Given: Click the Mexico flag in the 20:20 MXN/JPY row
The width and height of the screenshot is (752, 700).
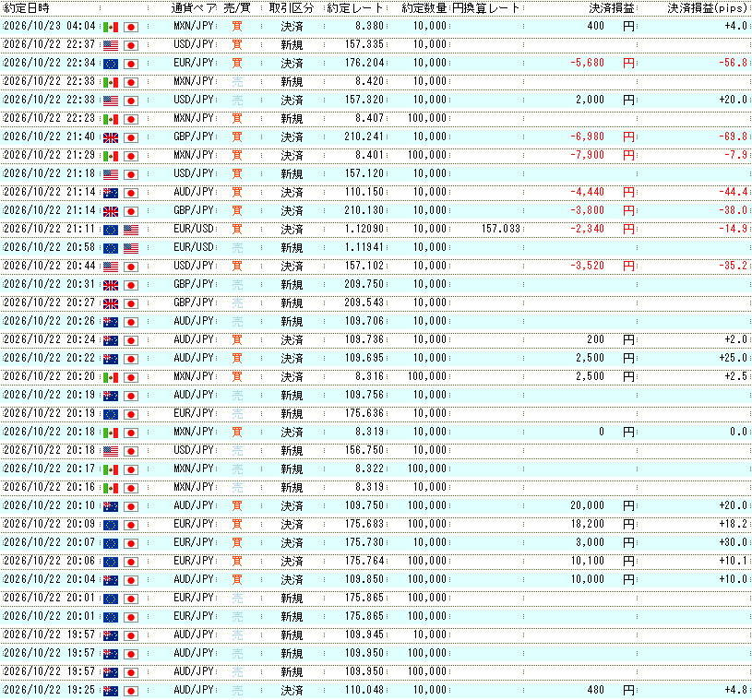Looking at the screenshot, I should click(111, 377).
